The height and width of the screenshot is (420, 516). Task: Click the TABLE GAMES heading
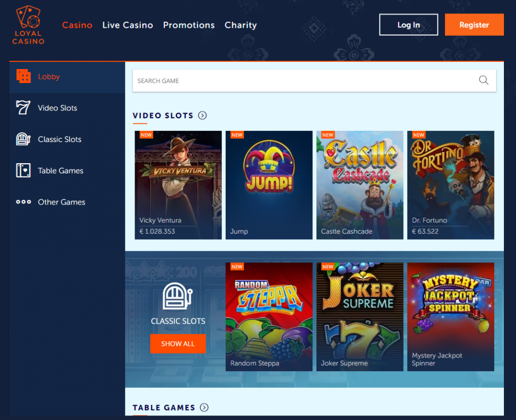pos(164,407)
